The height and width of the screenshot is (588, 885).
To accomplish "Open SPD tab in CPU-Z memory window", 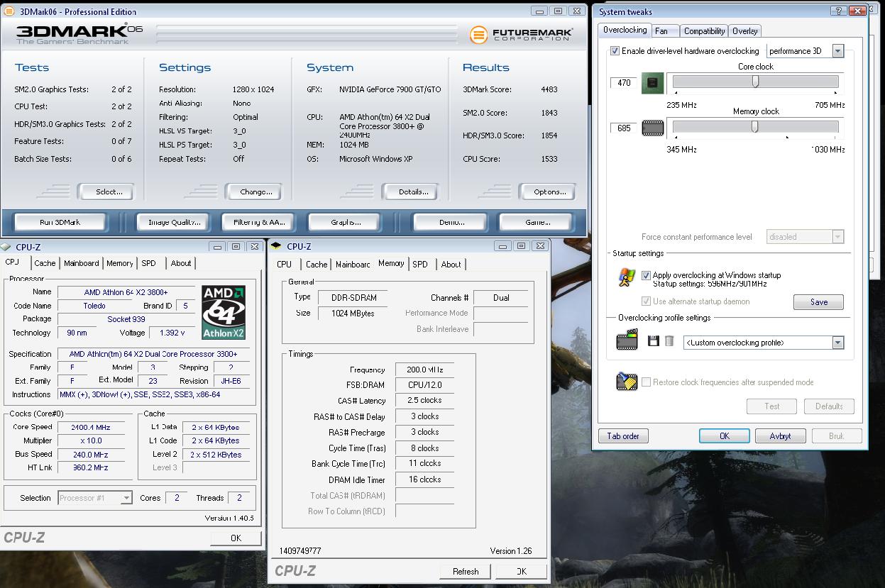I will [x=420, y=264].
